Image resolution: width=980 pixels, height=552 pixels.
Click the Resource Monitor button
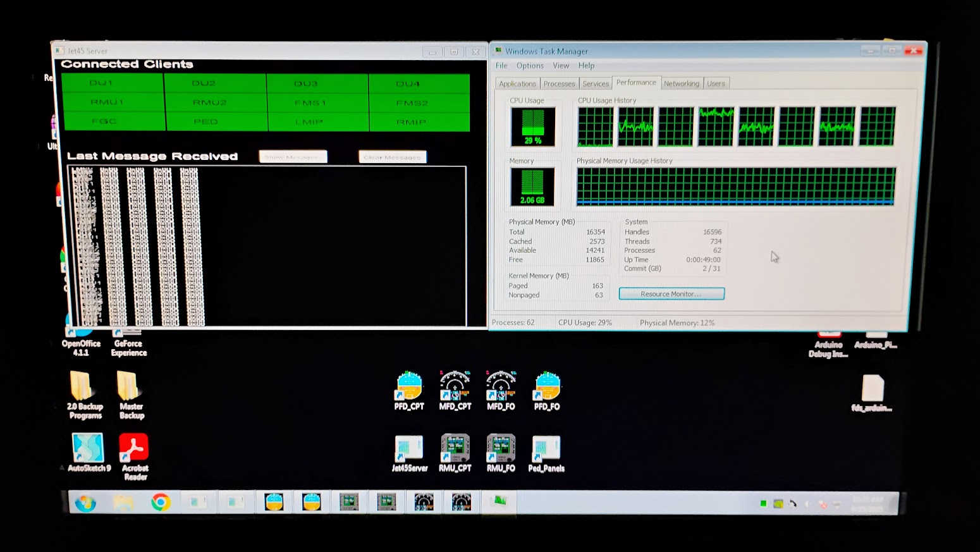click(x=671, y=294)
